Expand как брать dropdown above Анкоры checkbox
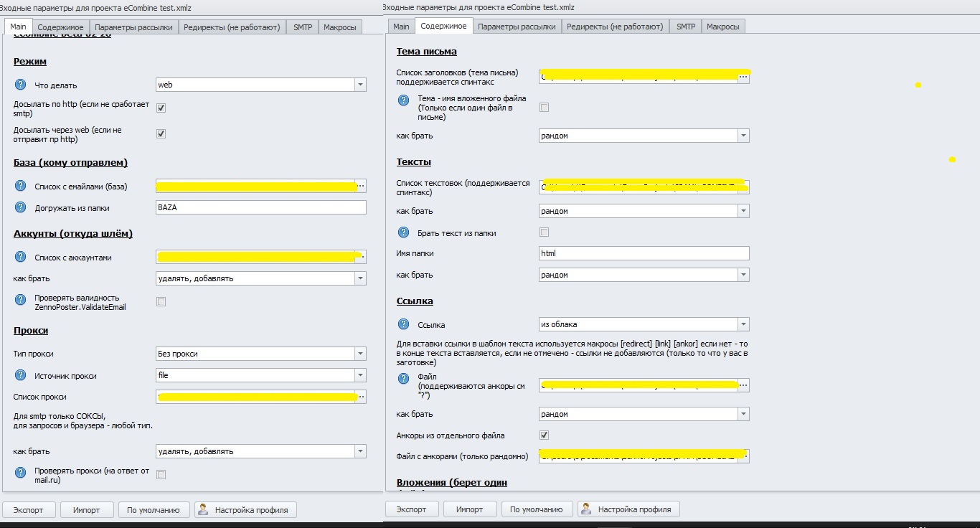Screen dimensions: 980x528 pos(644,414)
